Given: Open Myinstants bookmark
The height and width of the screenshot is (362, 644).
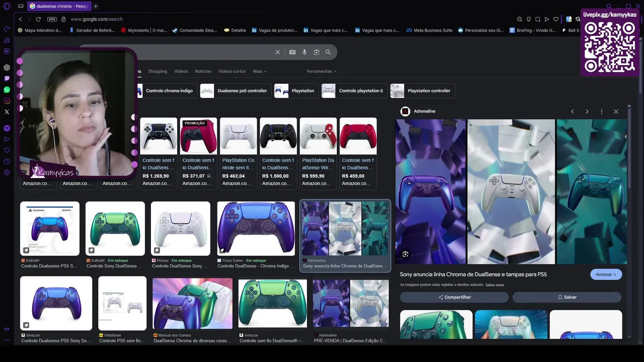Looking at the screenshot, I should [144, 30].
